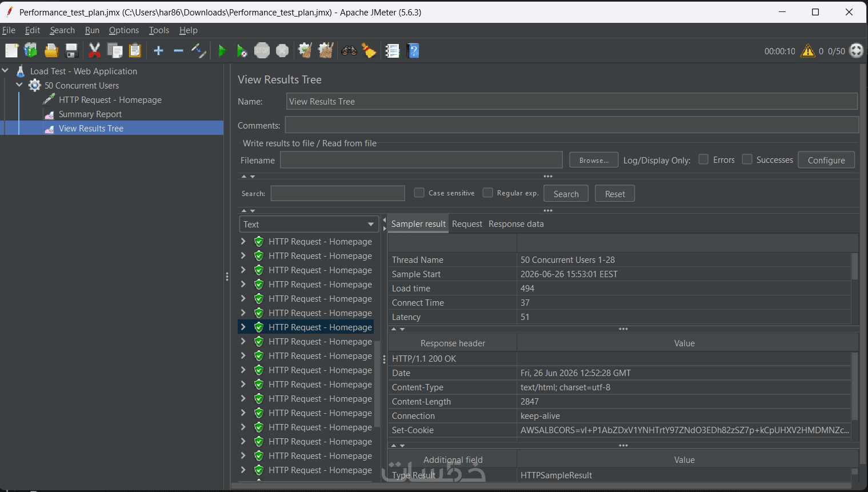This screenshot has width=868, height=492.
Task: Click the HTTPSampleResult value cell
Action: [x=683, y=475]
